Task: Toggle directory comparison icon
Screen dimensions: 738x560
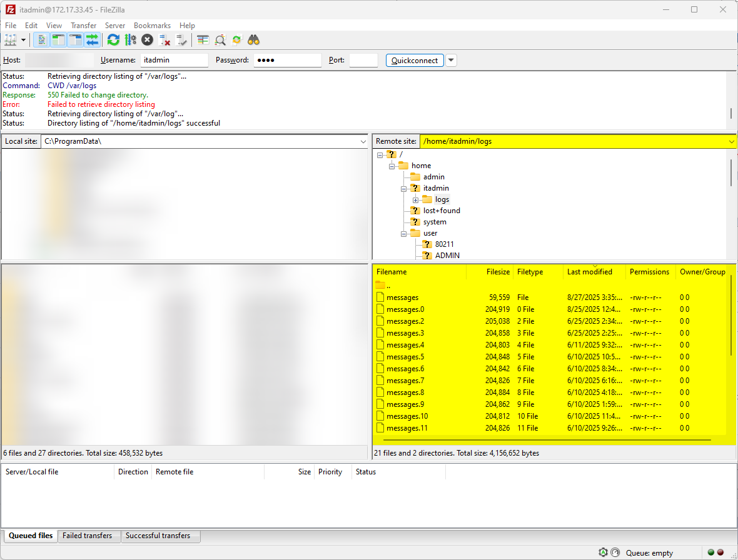Action: pos(220,40)
